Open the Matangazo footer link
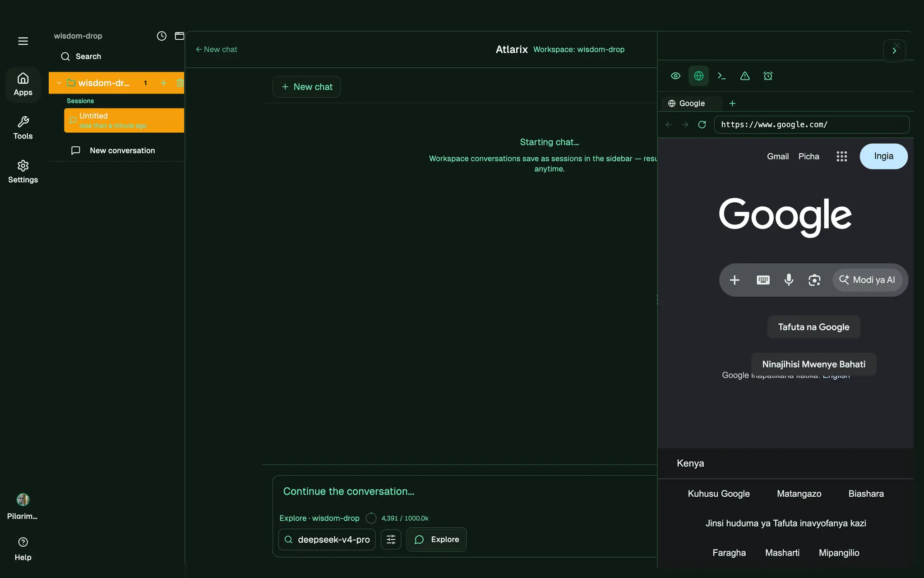Image resolution: width=924 pixels, height=578 pixels. click(x=799, y=494)
